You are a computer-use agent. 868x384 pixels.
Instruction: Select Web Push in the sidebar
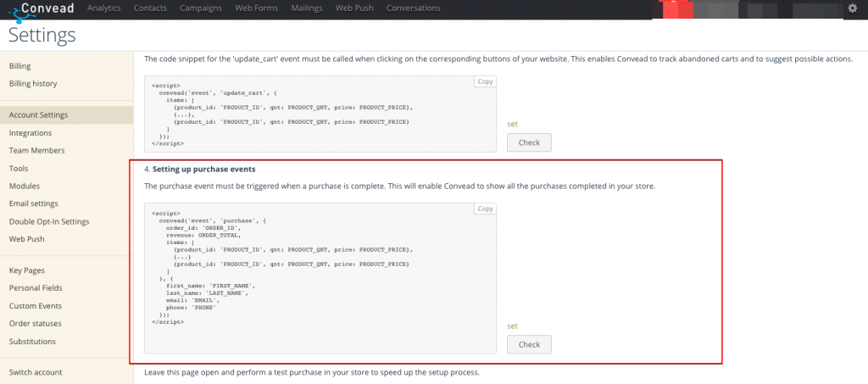click(x=26, y=239)
